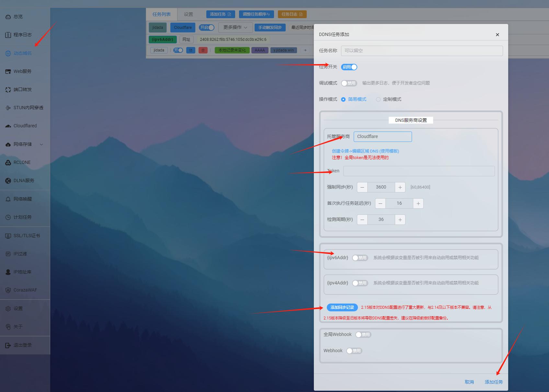Disable the 任务开关 toggle
The height and width of the screenshot is (392, 549).
[349, 67]
